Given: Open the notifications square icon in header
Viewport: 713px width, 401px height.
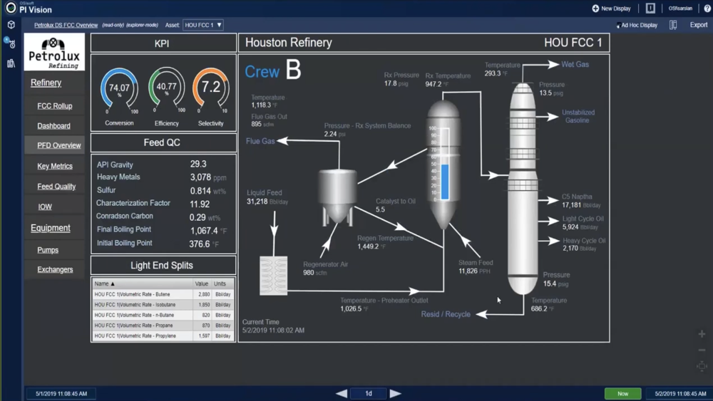Looking at the screenshot, I should 650,8.
